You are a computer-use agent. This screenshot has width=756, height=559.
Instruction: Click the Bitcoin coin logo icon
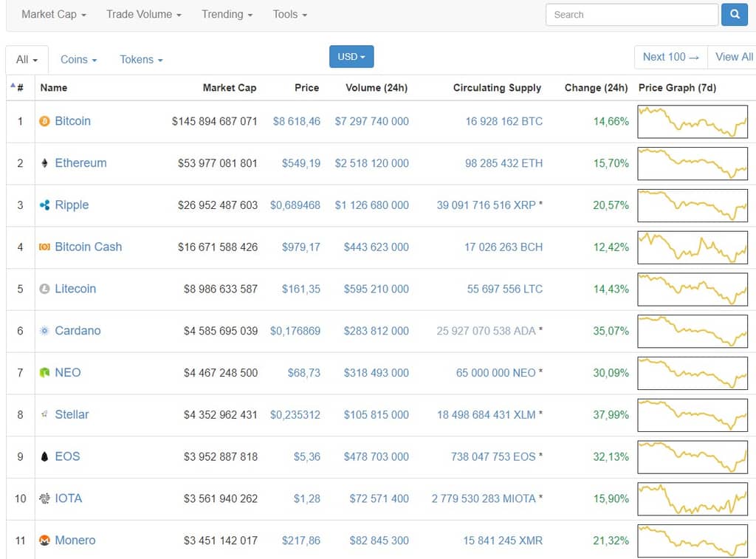point(44,121)
